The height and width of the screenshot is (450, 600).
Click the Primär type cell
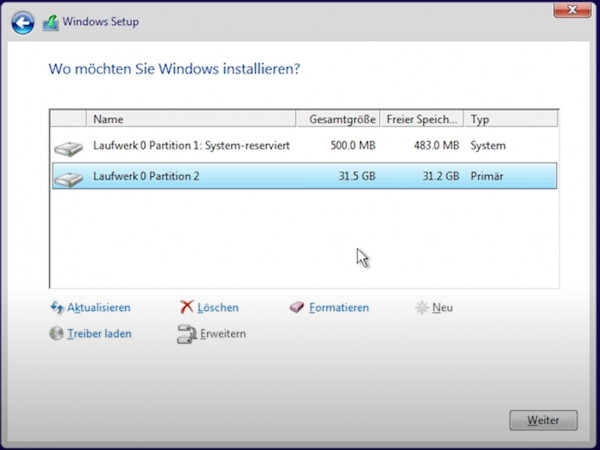click(487, 176)
